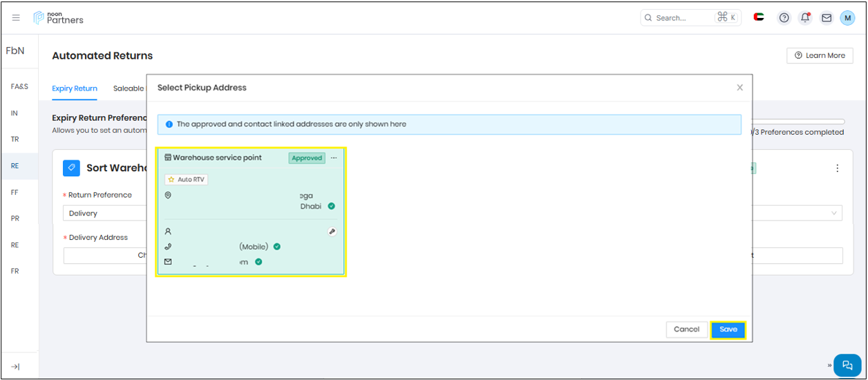Open the chat support bubble
The height and width of the screenshot is (380, 868).
pyautogui.click(x=847, y=365)
